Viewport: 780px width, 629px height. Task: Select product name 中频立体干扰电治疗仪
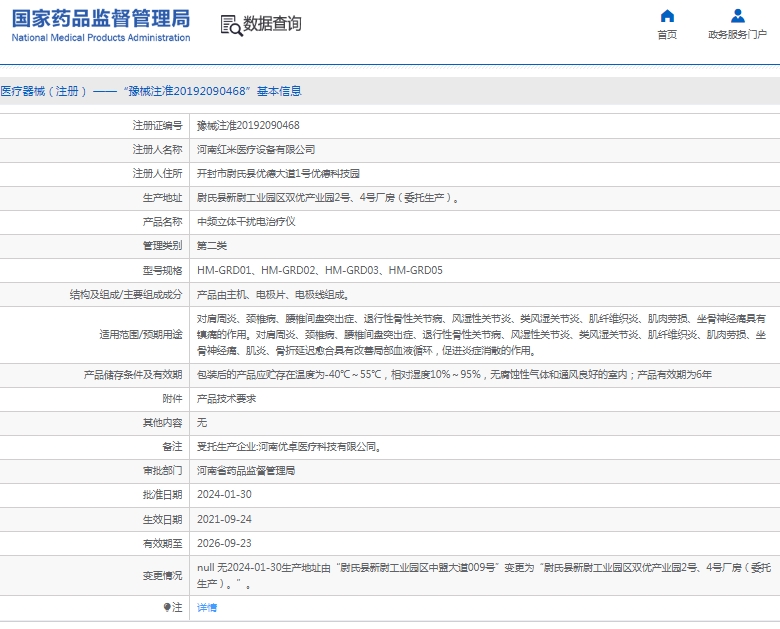click(246, 221)
